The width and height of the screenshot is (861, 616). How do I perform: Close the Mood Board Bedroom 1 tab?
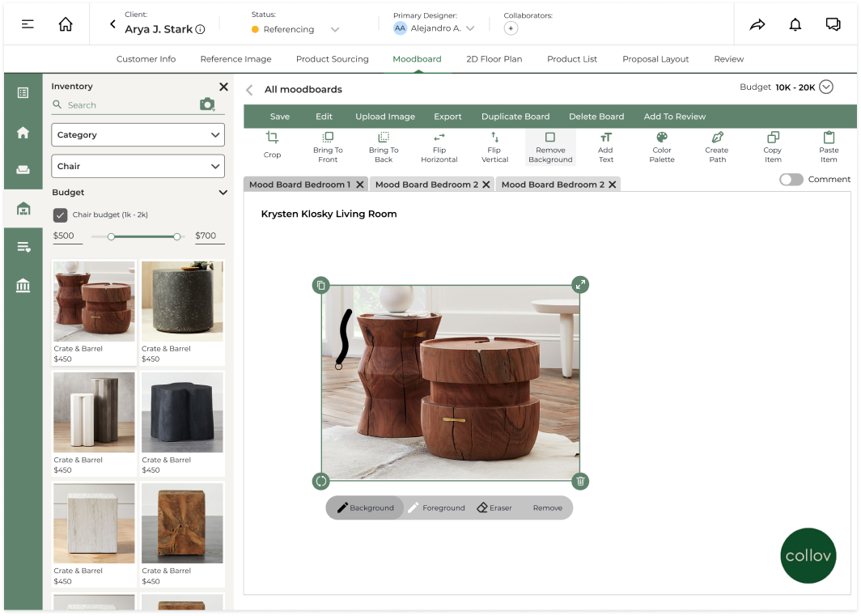(x=360, y=185)
